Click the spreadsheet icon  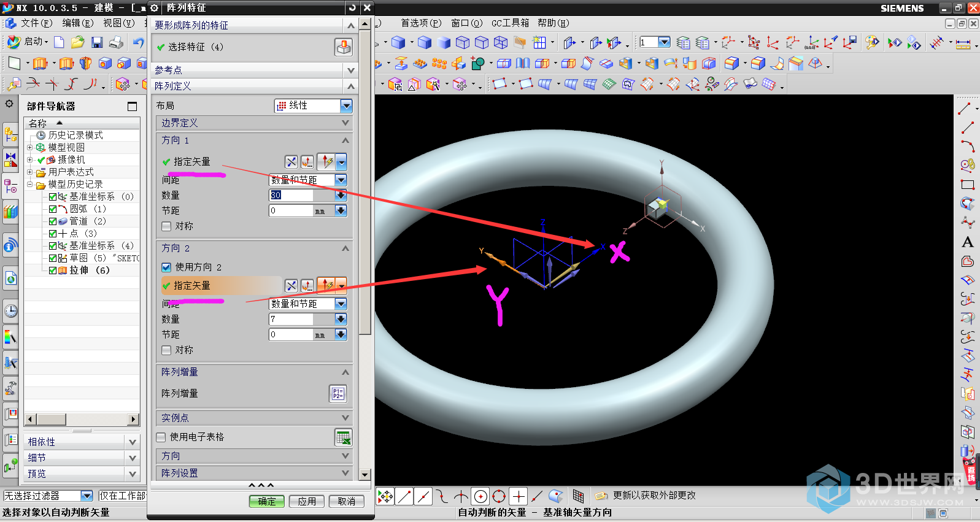(343, 437)
